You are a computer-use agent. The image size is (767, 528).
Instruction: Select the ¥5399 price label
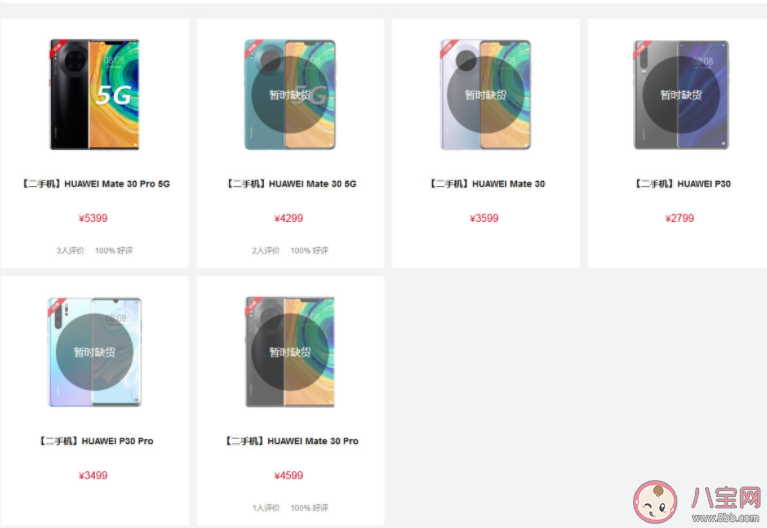pos(93,218)
